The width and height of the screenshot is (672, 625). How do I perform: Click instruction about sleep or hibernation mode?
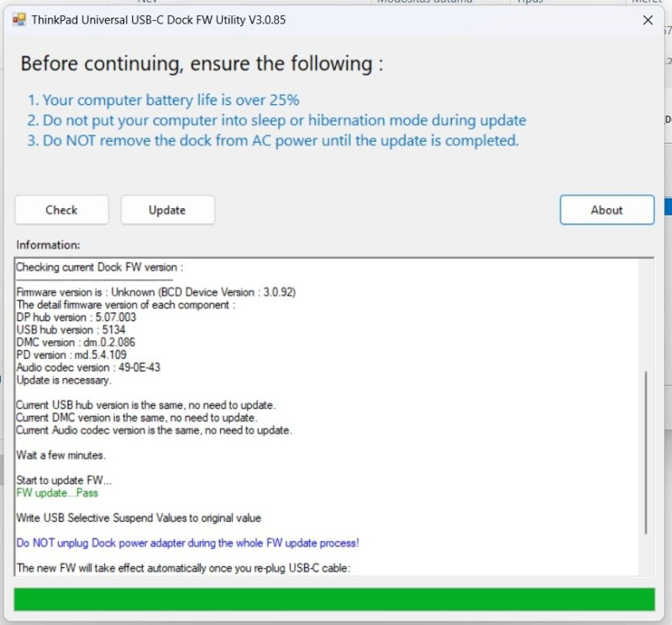276,120
